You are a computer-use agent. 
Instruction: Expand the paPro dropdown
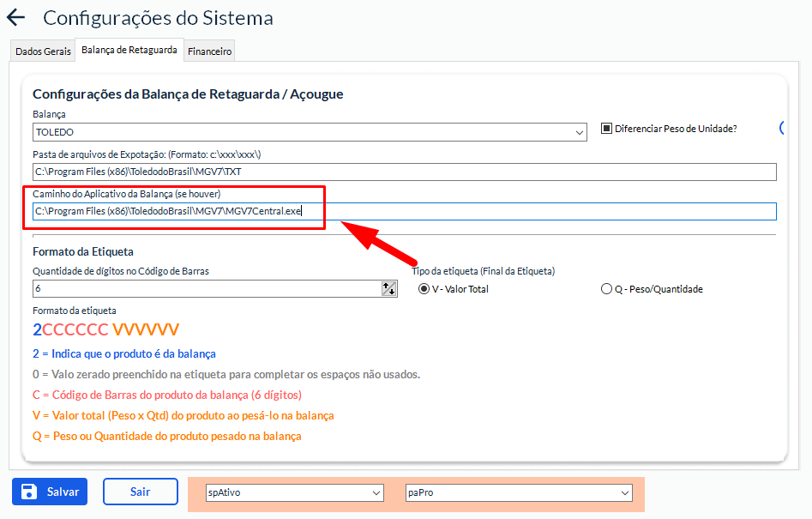click(x=519, y=492)
